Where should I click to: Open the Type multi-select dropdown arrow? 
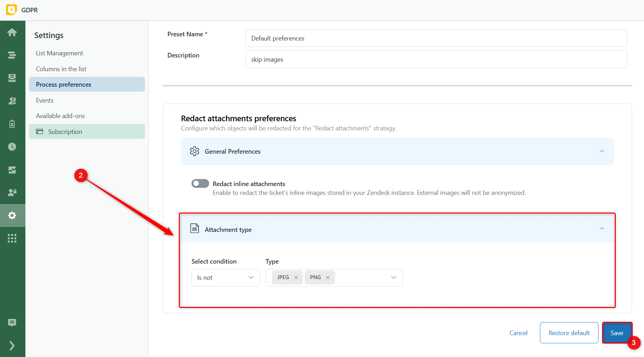tap(394, 278)
